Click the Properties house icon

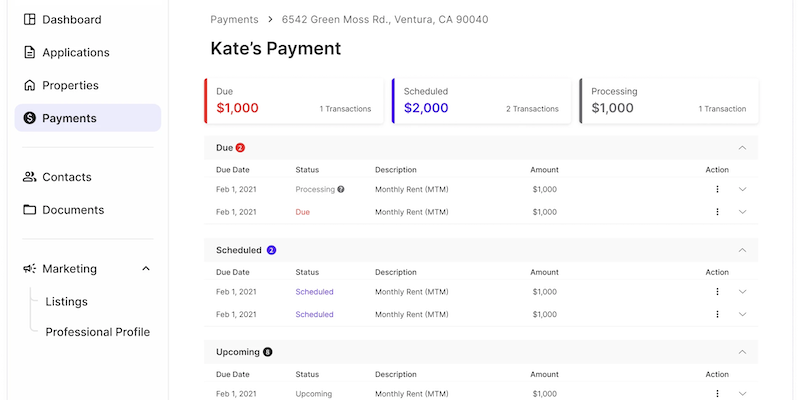[x=30, y=85]
